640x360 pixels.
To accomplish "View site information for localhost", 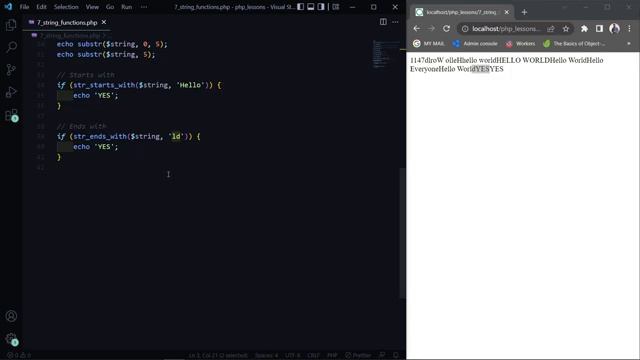I will (x=465, y=29).
